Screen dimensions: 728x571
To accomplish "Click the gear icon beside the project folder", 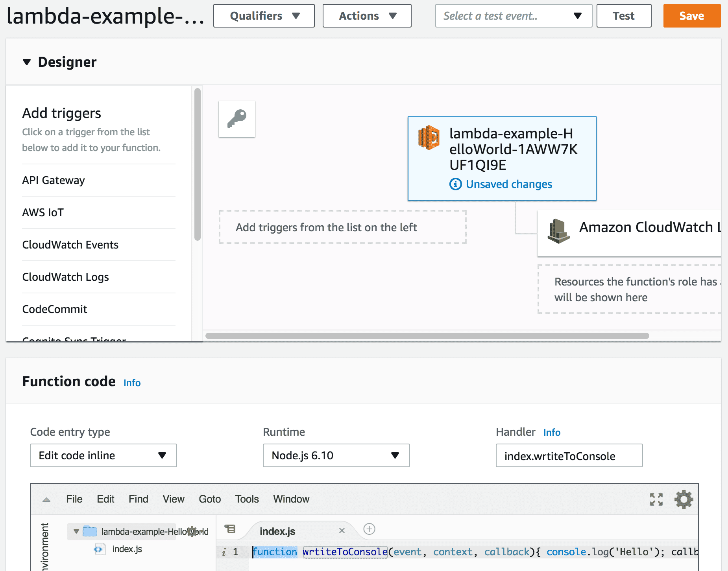I will pos(192,531).
